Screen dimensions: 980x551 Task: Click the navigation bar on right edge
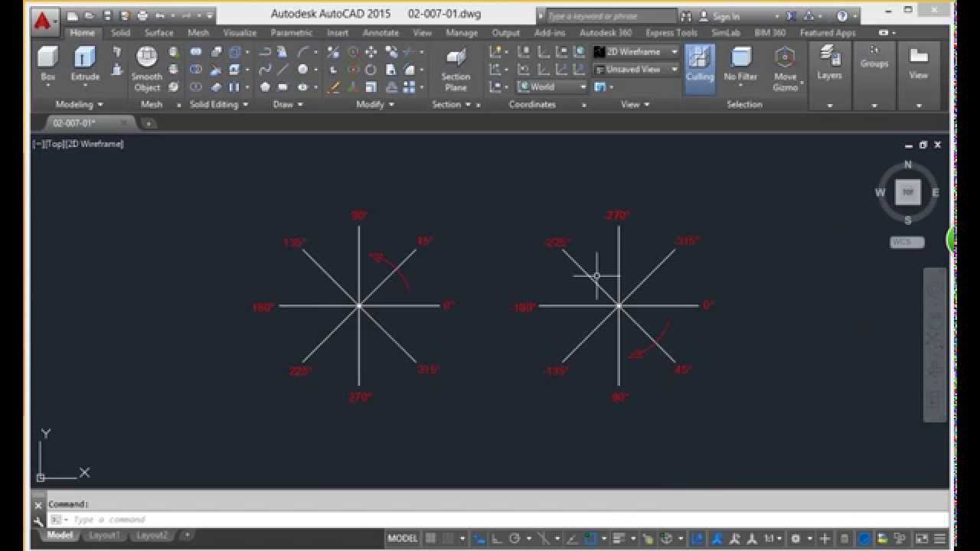coord(934,344)
